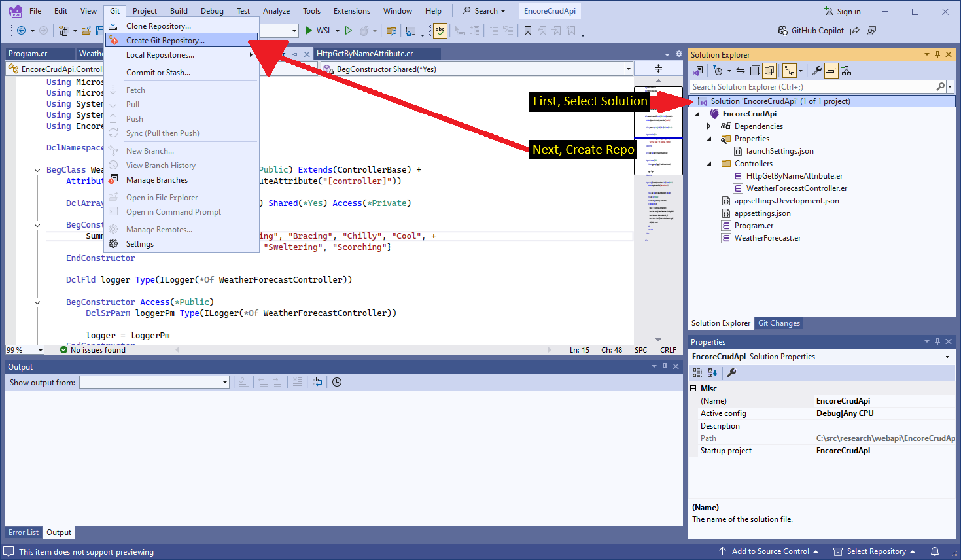The image size is (961, 560).
Task: Click the Toggle Bookmark icon
Action: tap(528, 31)
